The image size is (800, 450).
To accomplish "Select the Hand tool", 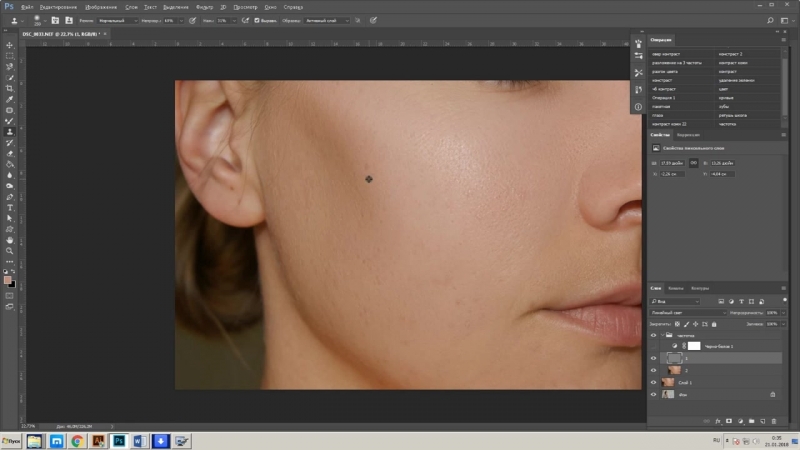I will tap(10, 240).
